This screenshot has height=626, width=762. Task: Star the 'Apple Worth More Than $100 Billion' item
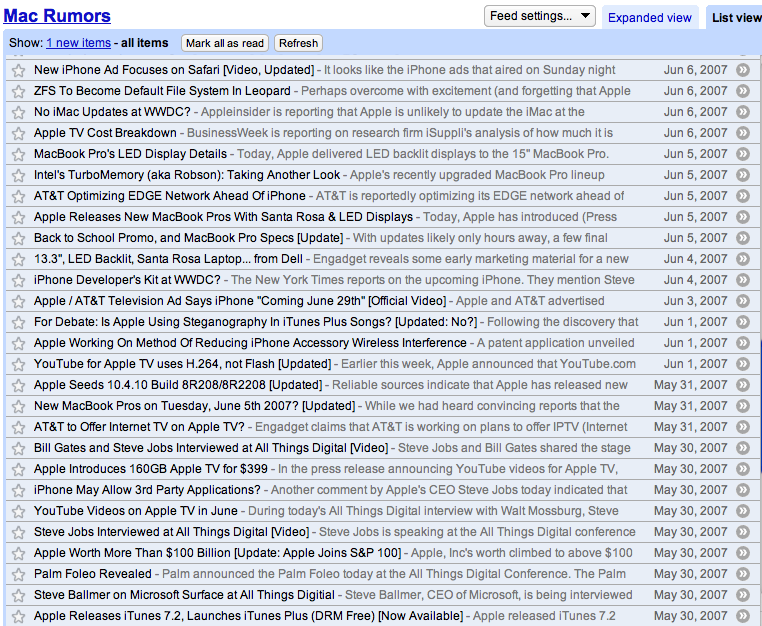(x=18, y=554)
